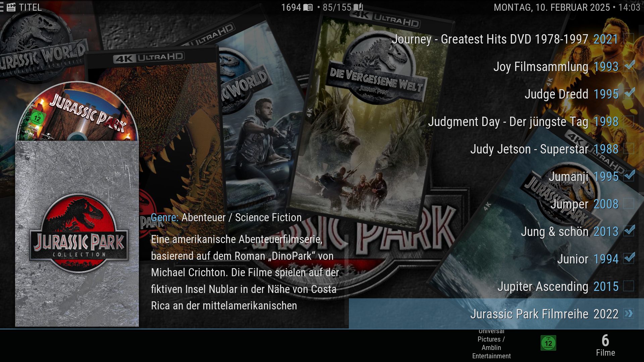Click the year 2008 next to Jumper

pos(606,204)
